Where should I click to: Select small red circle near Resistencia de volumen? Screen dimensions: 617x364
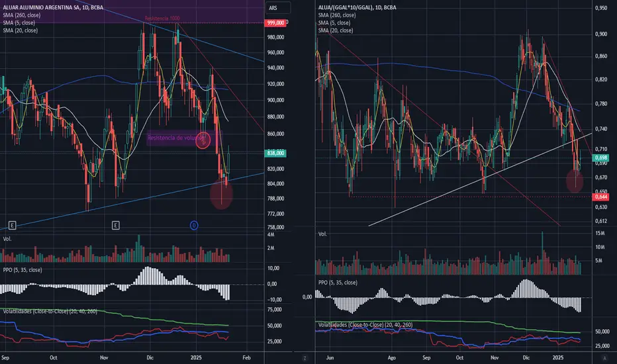(x=203, y=140)
